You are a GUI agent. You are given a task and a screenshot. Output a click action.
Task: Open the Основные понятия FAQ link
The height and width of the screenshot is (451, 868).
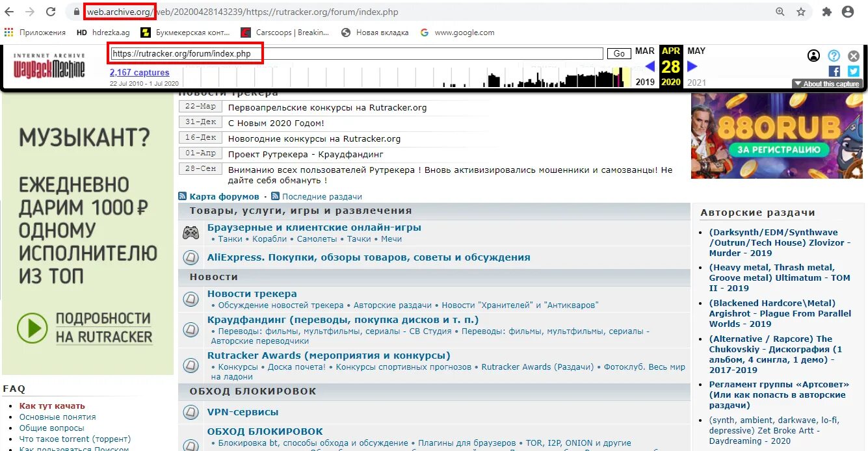[57, 417]
